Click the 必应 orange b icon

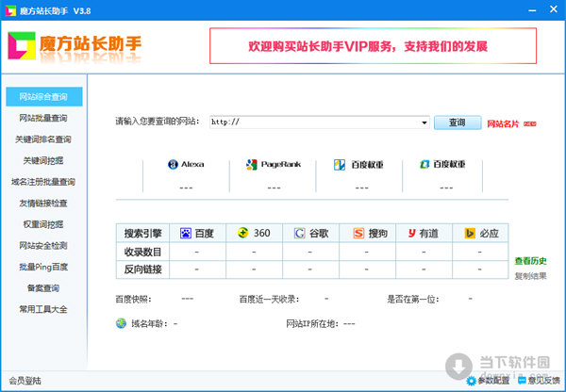click(x=470, y=234)
